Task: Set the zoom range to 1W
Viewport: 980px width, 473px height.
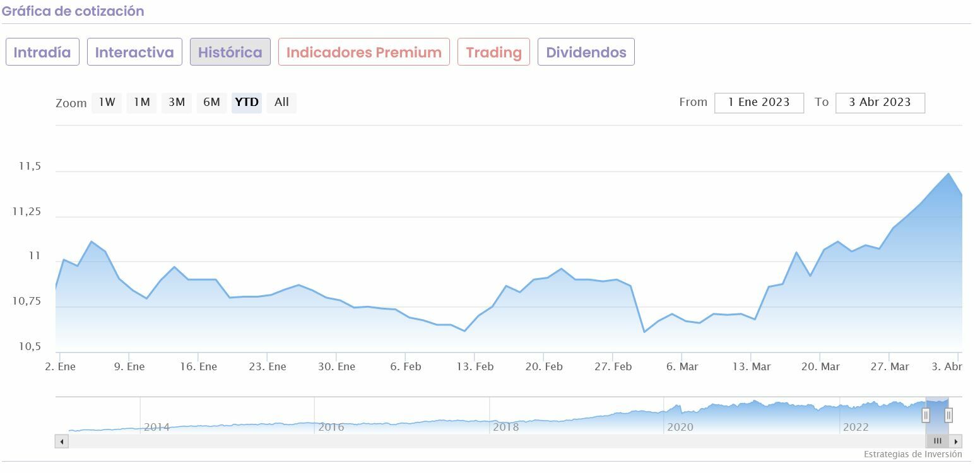Action: pos(107,102)
